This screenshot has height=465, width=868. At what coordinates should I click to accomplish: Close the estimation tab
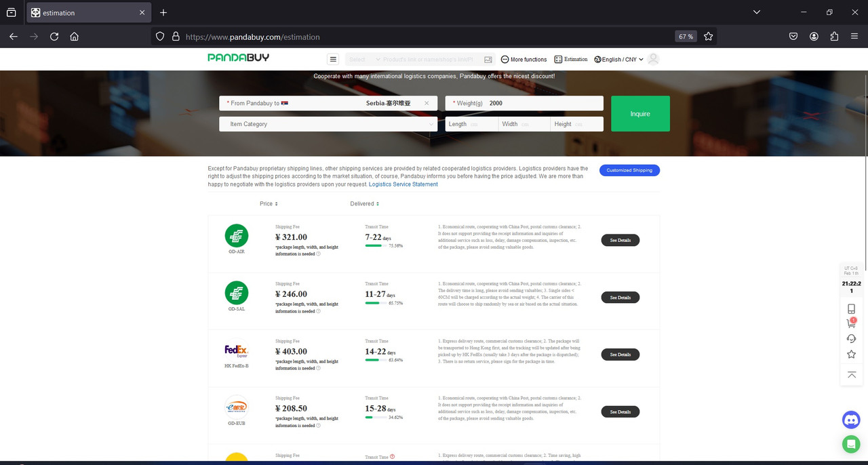[x=142, y=13]
